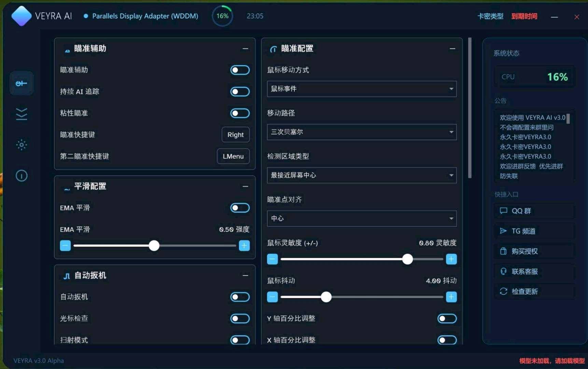Viewport: 588px width, 369px height.
Task: Click the 购买授权 bag icon
Action: (x=503, y=251)
